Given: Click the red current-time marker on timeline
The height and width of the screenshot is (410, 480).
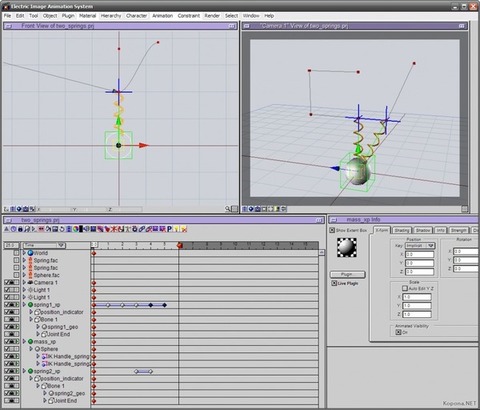Looking at the screenshot, I should 180,246.
